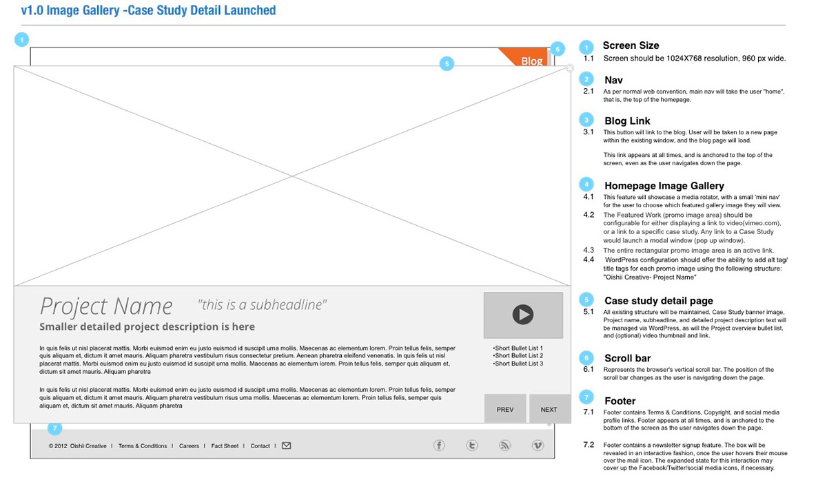Image resolution: width=827 pixels, height=504 pixels.
Task: Click the "Homepage Image Gallery" annotation heading
Action: pos(664,186)
